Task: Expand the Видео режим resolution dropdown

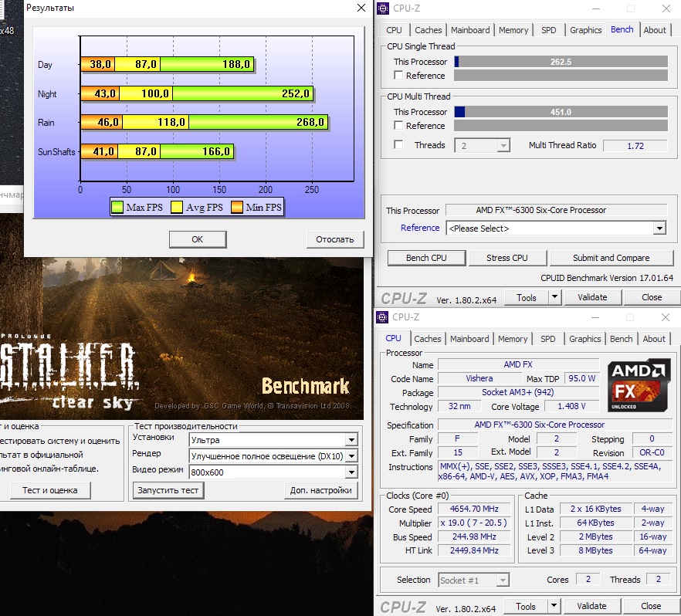Action: (x=351, y=472)
